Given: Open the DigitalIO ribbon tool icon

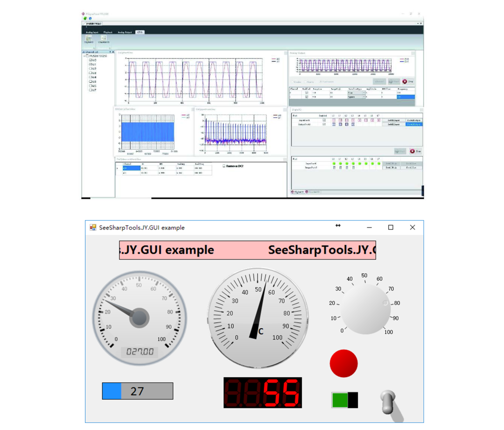Looking at the screenshot, I should (89, 38).
